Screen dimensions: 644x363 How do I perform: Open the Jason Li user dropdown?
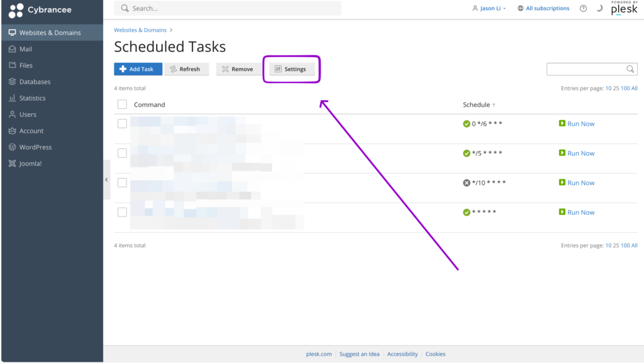(x=489, y=8)
